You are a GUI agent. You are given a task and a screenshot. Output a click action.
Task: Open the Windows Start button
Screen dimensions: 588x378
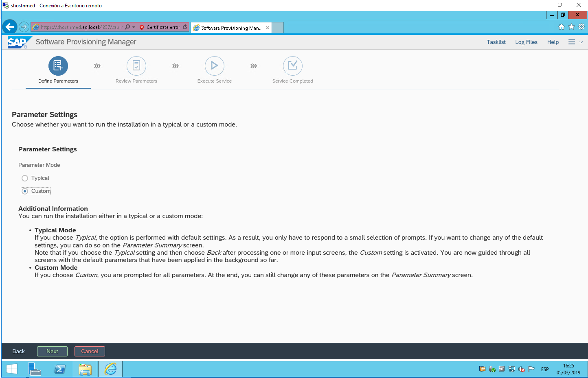(12, 369)
